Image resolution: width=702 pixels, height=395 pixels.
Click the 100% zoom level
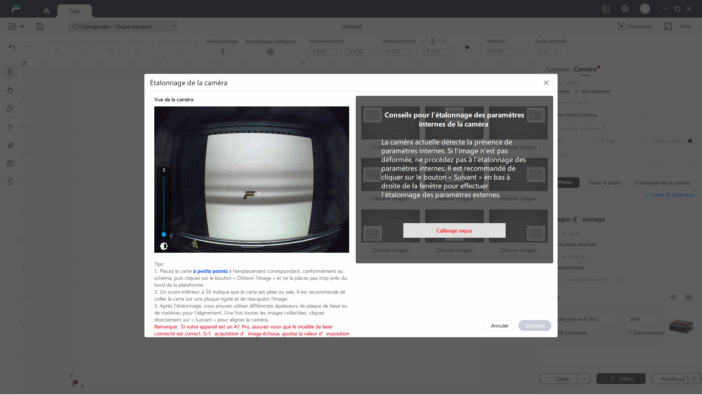685,26
